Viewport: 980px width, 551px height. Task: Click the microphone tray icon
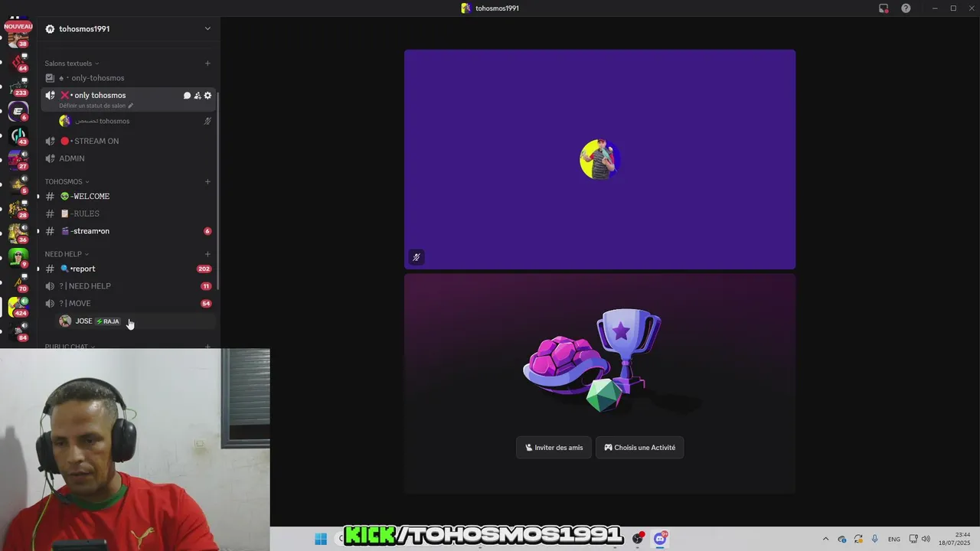tap(875, 539)
